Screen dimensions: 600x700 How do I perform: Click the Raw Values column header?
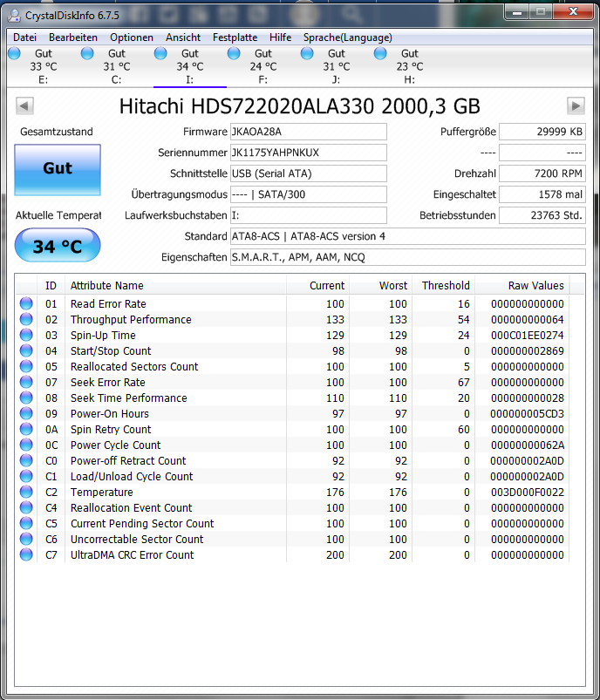522,285
